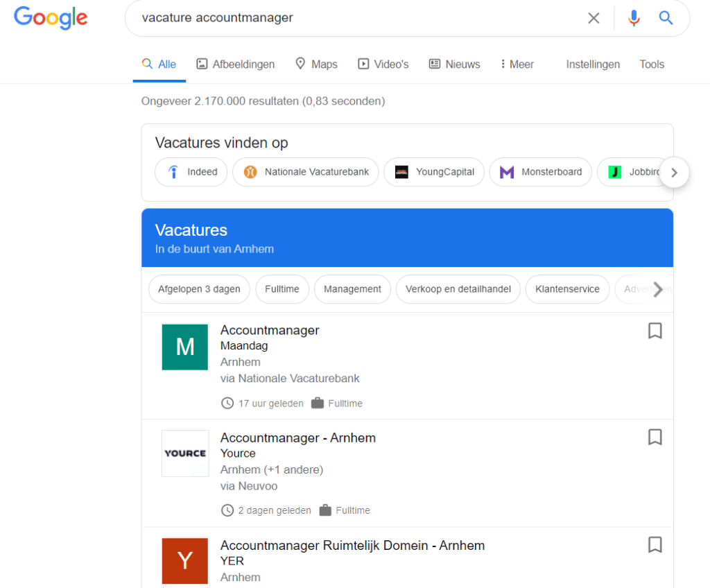Save the Yource Accountmanager job bookmark
The height and width of the screenshot is (588, 710).
[x=655, y=437]
